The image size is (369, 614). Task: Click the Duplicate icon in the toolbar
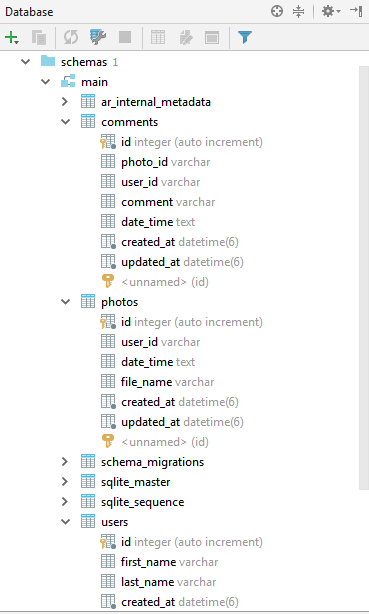39,38
